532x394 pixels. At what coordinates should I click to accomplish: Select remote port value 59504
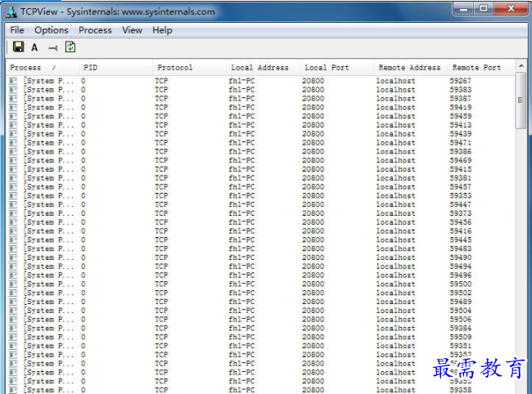461,311
